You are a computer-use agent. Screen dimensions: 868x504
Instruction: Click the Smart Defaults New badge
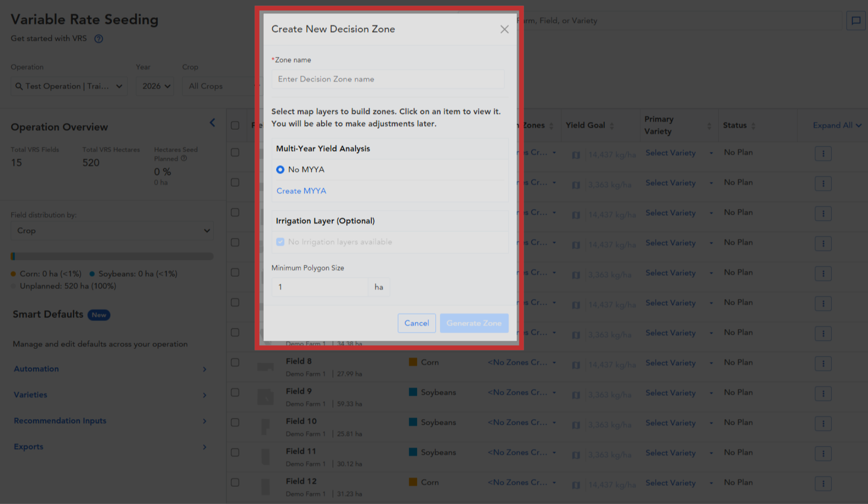click(98, 315)
